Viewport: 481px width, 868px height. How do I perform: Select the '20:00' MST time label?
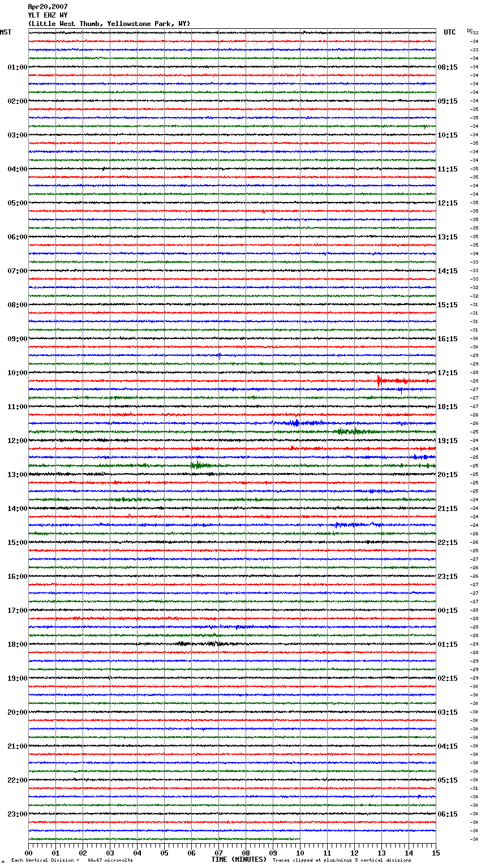click(18, 712)
